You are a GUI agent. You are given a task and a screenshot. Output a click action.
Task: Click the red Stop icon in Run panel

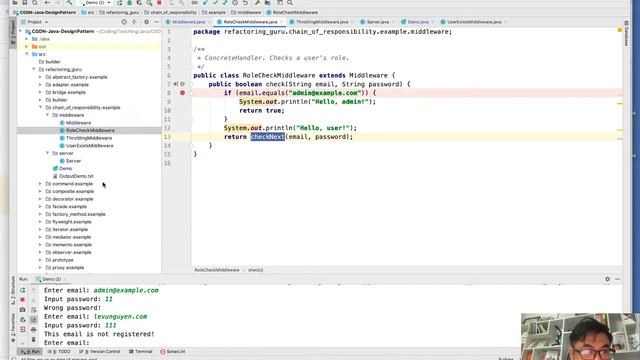click(23, 300)
